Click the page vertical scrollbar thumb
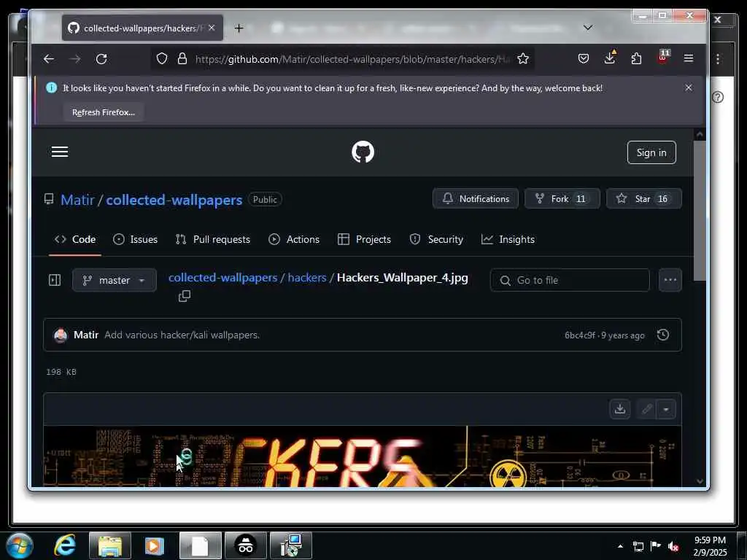Image resolution: width=747 pixels, height=560 pixels. (x=700, y=211)
